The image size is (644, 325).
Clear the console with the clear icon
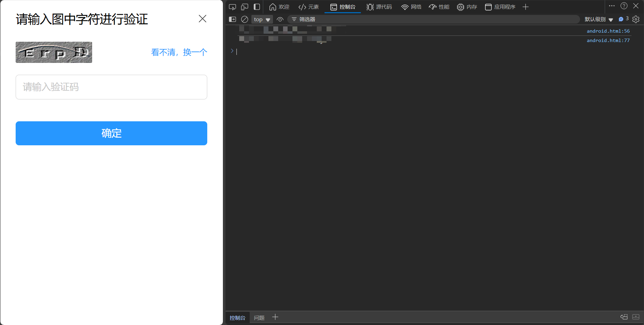point(244,19)
